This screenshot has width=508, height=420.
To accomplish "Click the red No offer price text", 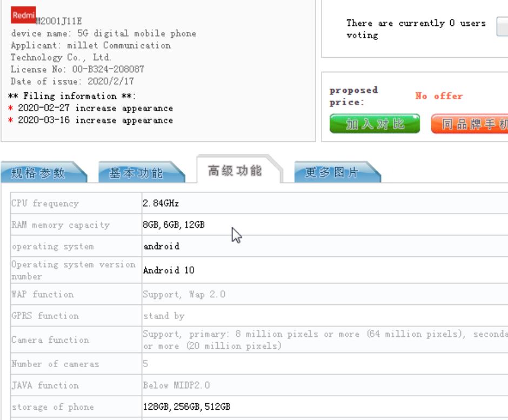I will [x=439, y=96].
